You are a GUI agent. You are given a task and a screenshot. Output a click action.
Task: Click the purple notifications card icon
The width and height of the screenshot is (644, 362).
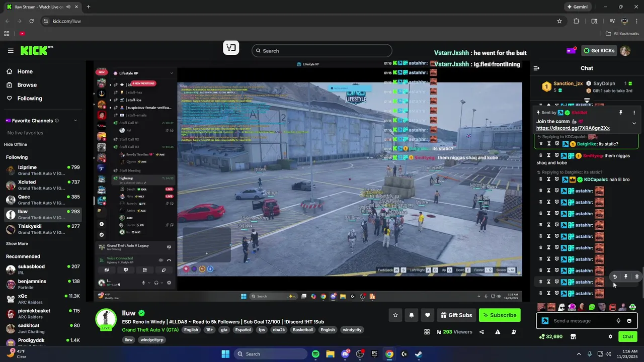coord(571,50)
